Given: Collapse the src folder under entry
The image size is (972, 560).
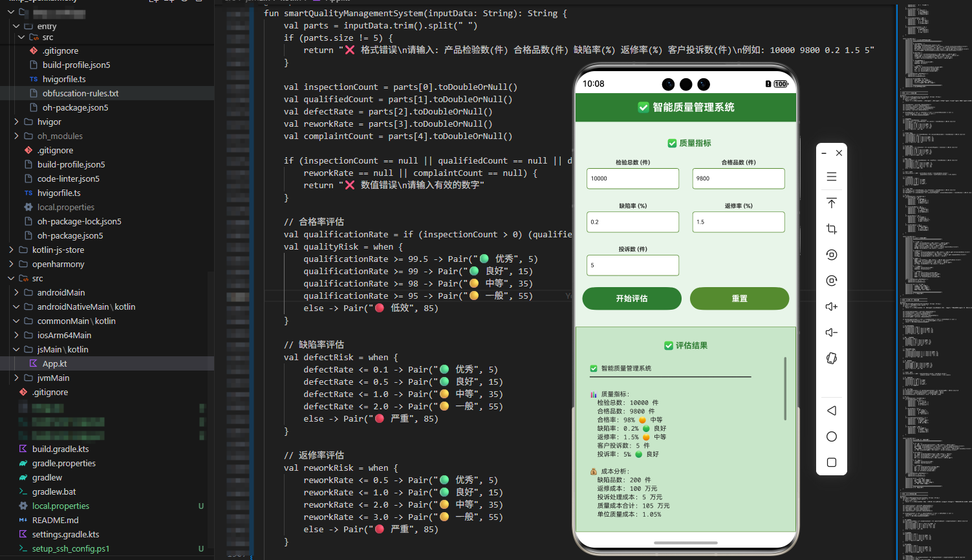Looking at the screenshot, I should (x=21, y=37).
